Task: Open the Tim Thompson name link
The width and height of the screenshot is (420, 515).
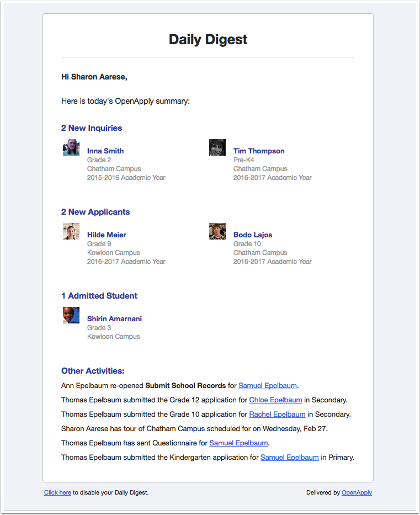Action: pos(259,151)
